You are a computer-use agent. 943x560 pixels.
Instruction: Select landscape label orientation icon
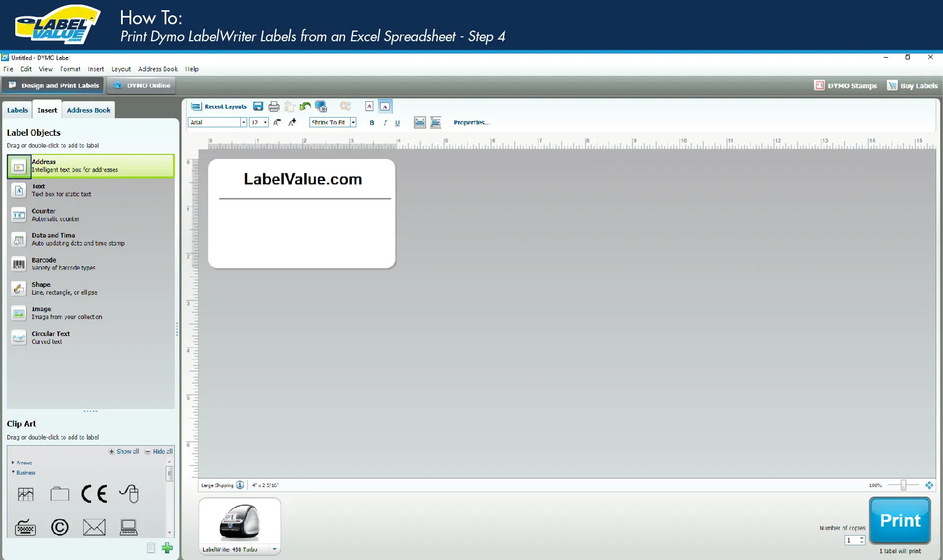(385, 106)
